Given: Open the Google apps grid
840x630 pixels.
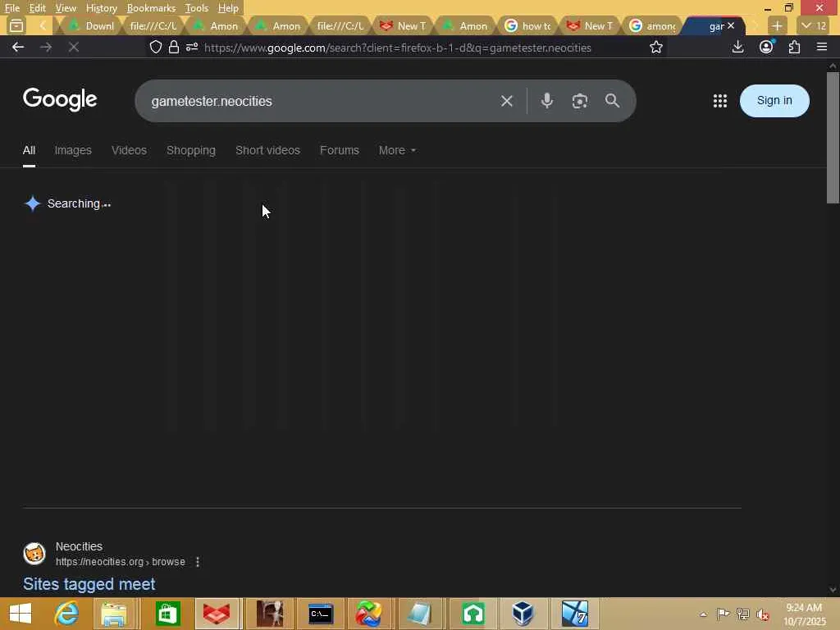Looking at the screenshot, I should (720, 101).
